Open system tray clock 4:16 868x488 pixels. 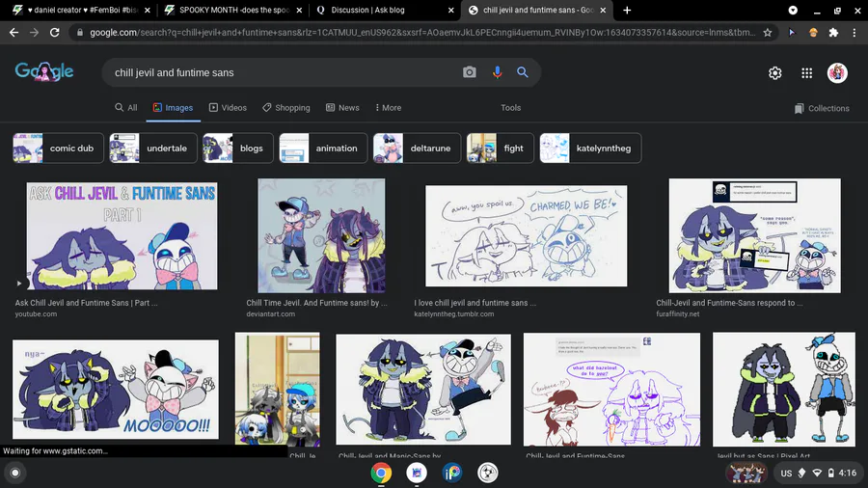click(847, 473)
